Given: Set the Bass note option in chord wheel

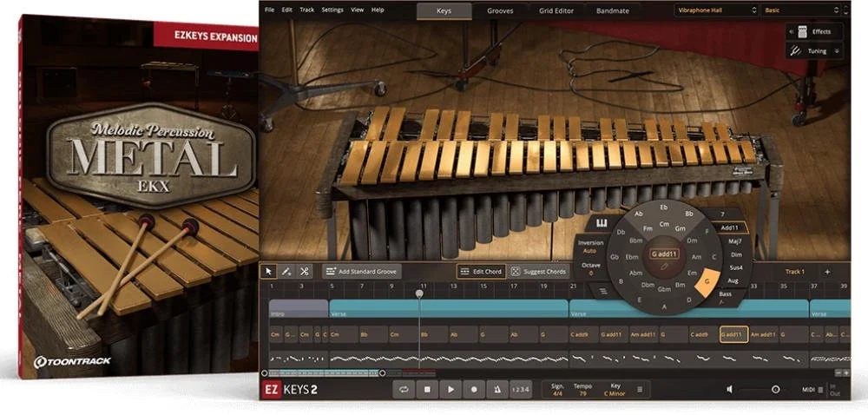Looking at the screenshot, I should [725, 298].
